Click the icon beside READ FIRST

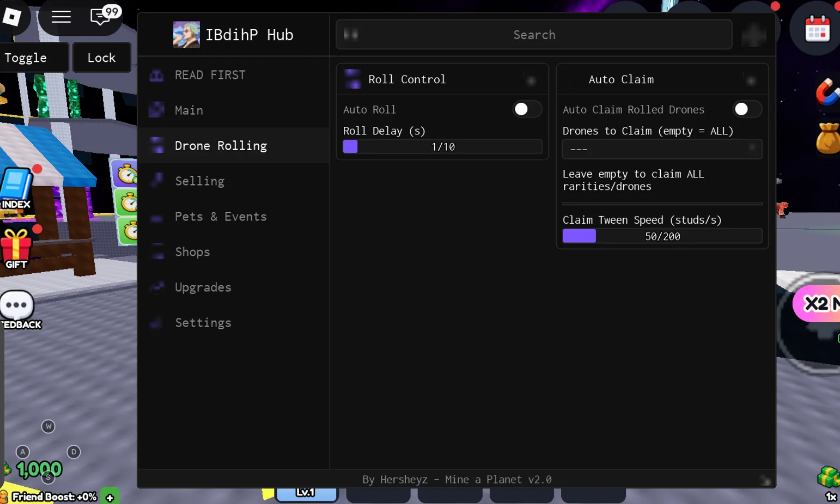click(x=157, y=75)
